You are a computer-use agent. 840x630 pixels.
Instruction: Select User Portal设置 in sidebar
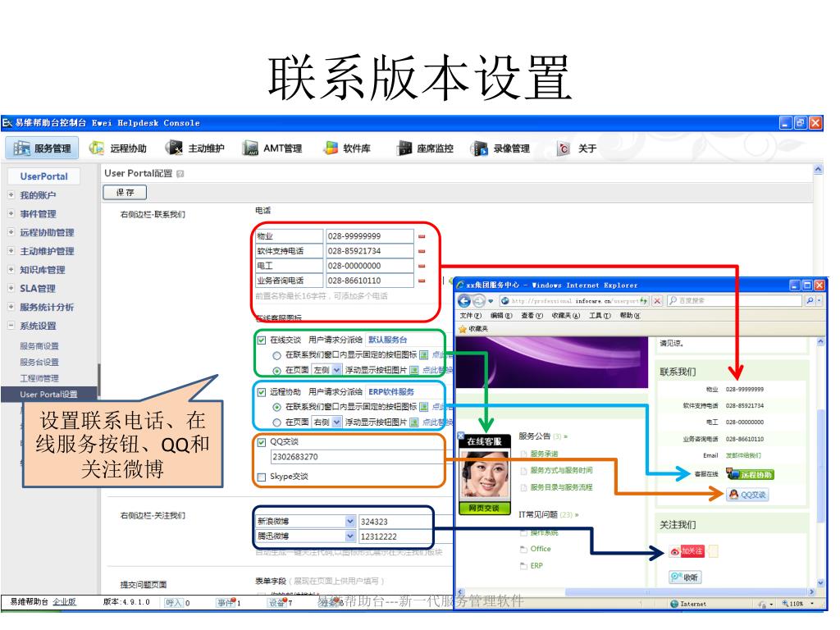coord(48,395)
